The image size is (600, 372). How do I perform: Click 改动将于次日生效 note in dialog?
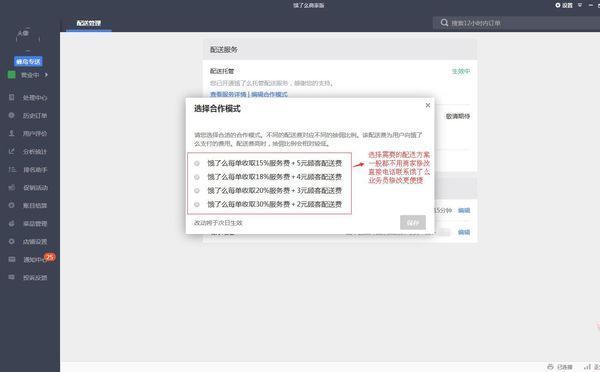[218, 223]
